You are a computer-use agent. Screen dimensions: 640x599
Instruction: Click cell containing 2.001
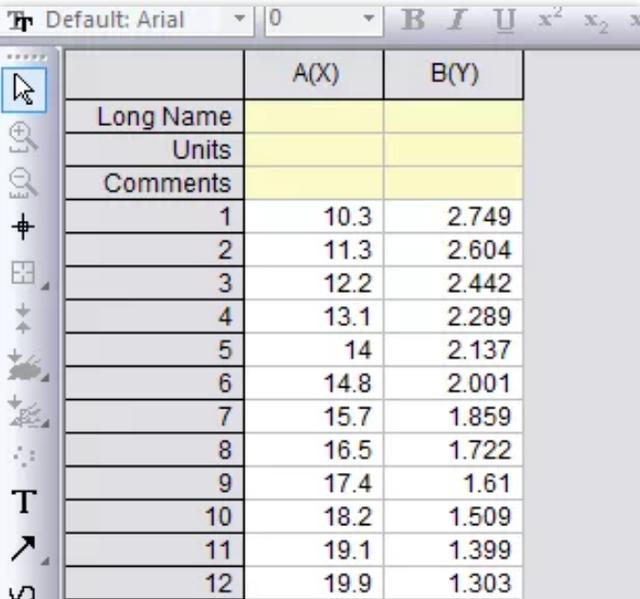pyautogui.click(x=453, y=383)
